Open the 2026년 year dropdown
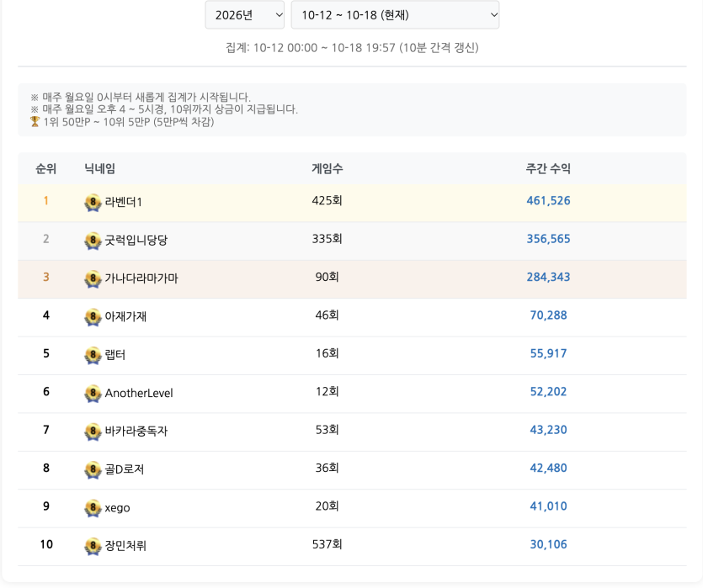The image size is (703, 588). point(244,15)
